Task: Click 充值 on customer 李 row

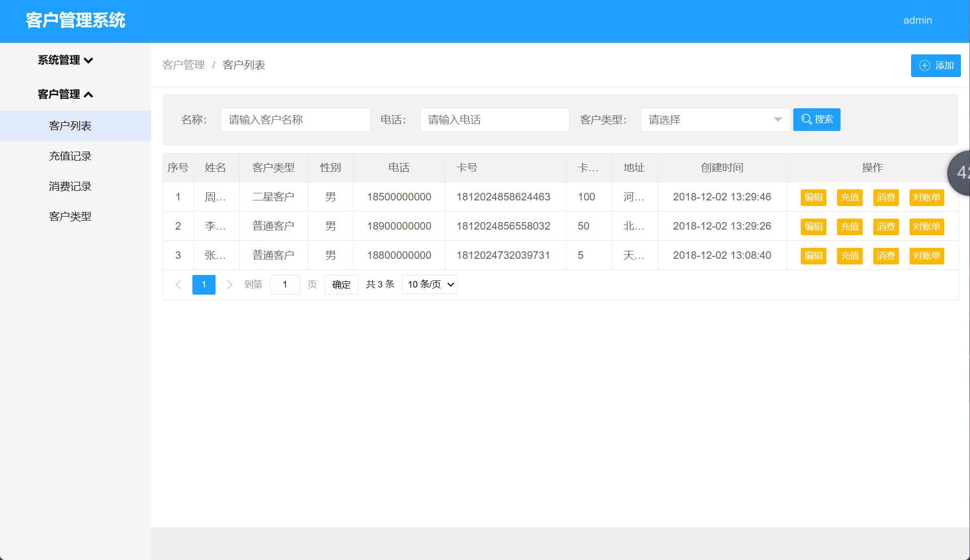Action: coord(850,226)
